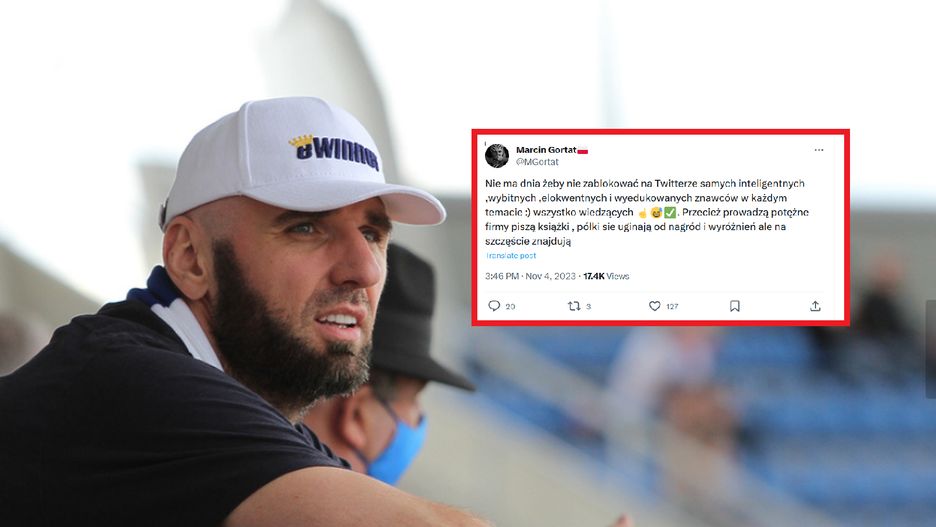The height and width of the screenshot is (527, 936).
Task: Open the share upload icon
Action: click(x=815, y=306)
